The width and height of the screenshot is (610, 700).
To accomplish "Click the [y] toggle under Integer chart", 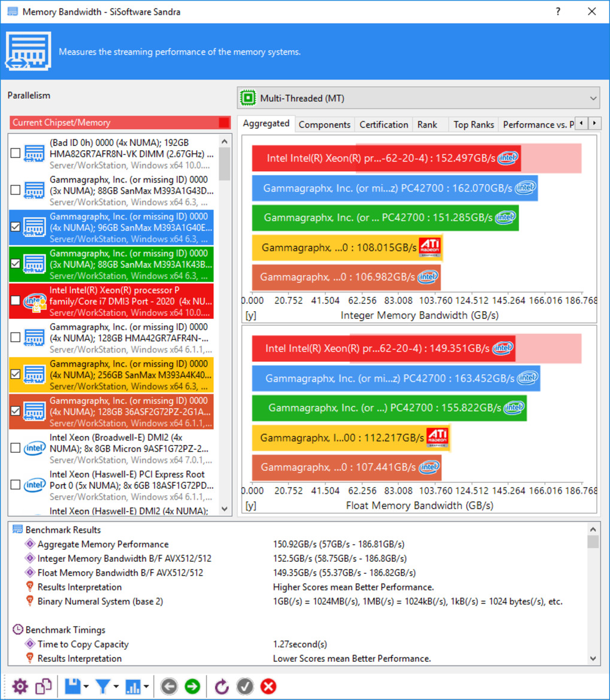I will coord(250,315).
